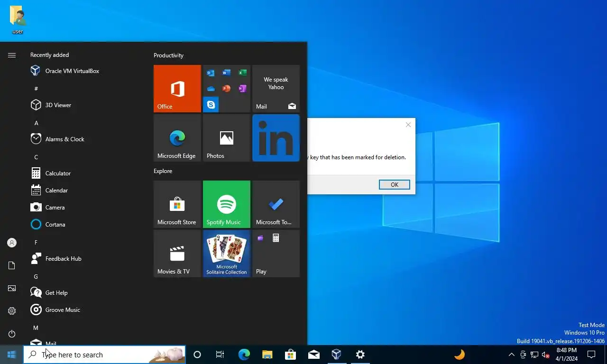607x364 pixels.
Task: Click the # group header
Action: [x=36, y=89]
